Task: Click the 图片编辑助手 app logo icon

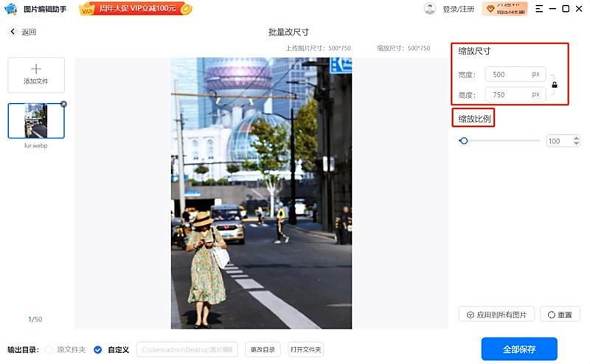Action: coord(11,9)
